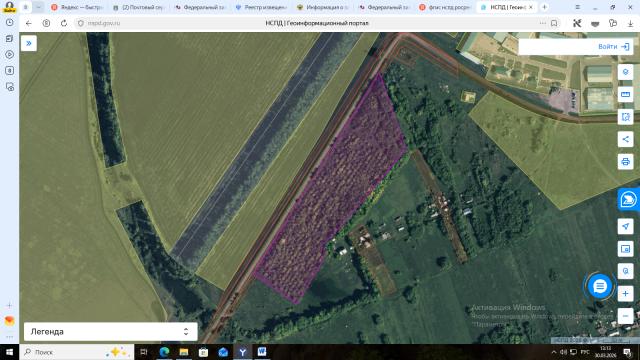Close the НСПД tab with X
Image resolution: width=640 pixels, height=360 pixels.
(x=531, y=7)
